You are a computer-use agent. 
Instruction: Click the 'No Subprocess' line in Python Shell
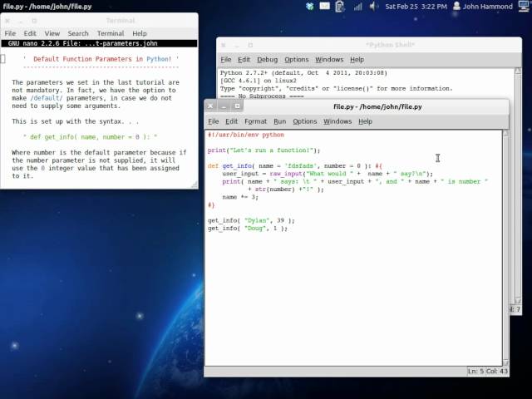coord(262,96)
